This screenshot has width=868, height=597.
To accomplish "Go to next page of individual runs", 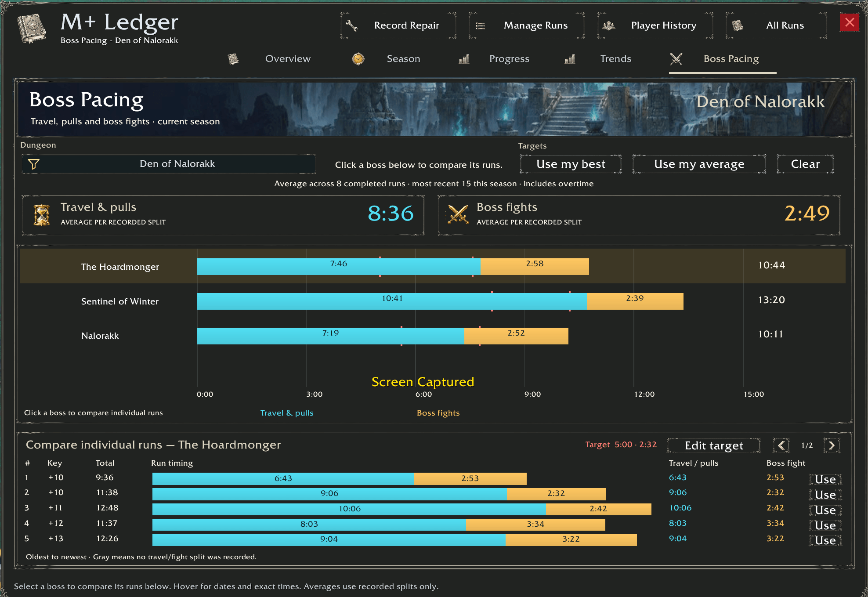I will pos(832,445).
